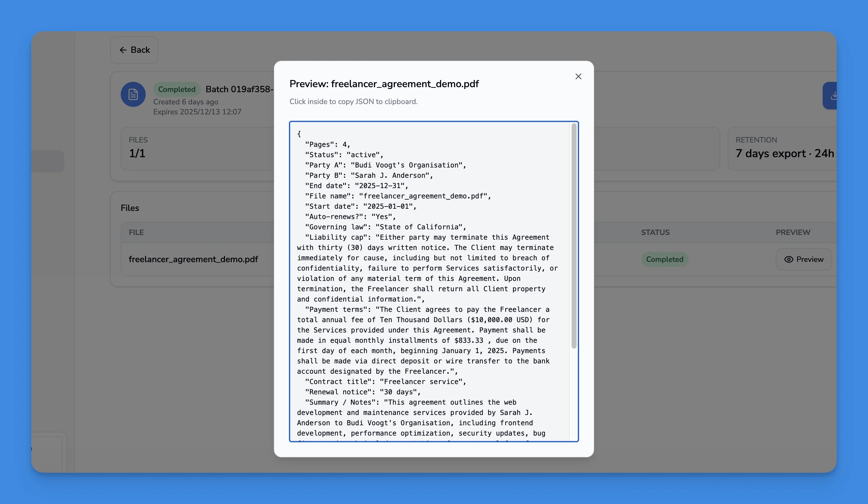Image resolution: width=868 pixels, height=504 pixels.
Task: Click the FILE column header
Action: point(136,232)
